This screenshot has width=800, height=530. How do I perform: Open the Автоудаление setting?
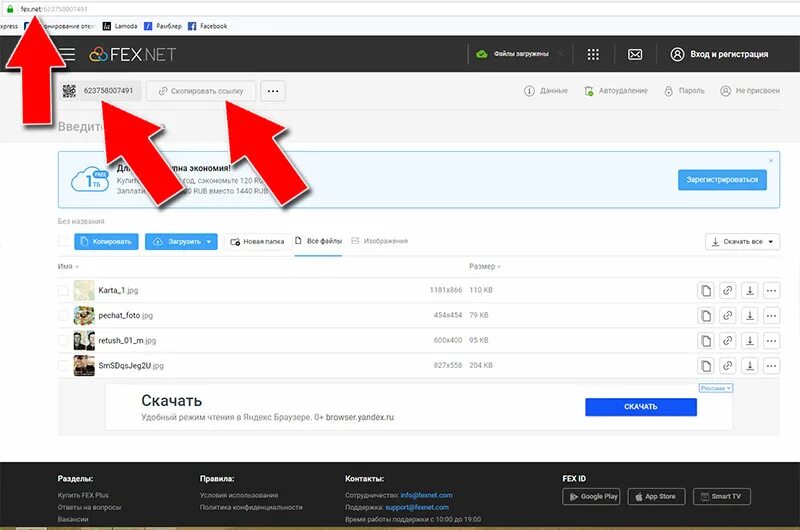[x=616, y=91]
